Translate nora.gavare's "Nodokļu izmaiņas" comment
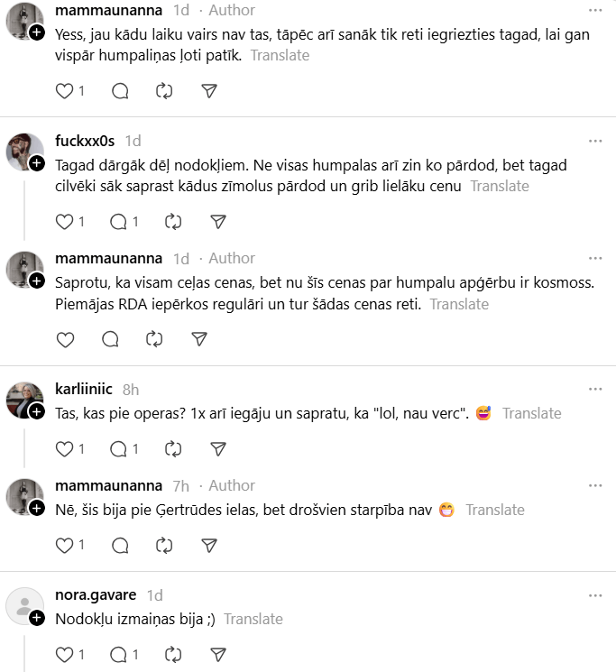The height and width of the screenshot is (672, 616). [x=253, y=619]
